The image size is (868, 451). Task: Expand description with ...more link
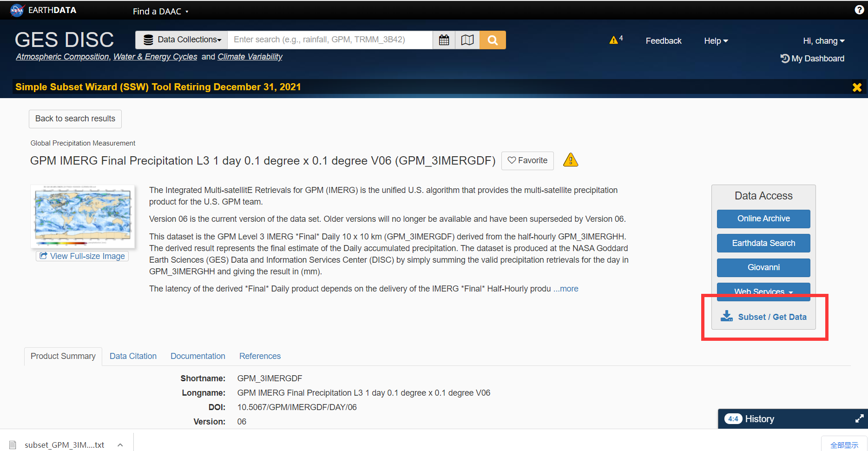pyautogui.click(x=566, y=289)
